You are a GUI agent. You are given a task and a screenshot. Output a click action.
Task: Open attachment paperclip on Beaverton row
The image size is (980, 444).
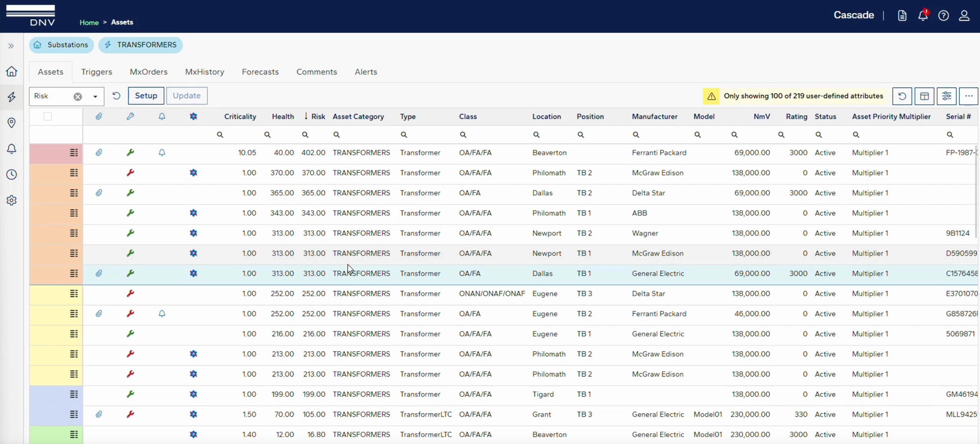(99, 152)
